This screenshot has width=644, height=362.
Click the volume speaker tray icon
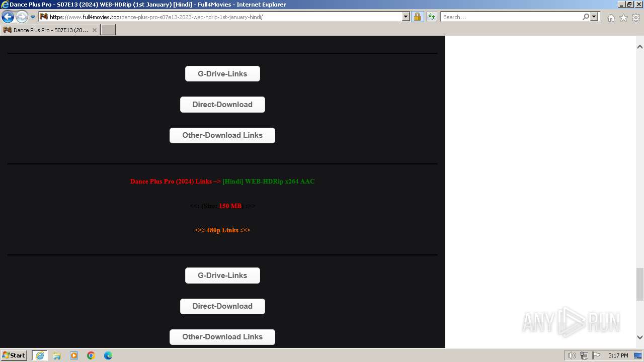tap(572, 355)
